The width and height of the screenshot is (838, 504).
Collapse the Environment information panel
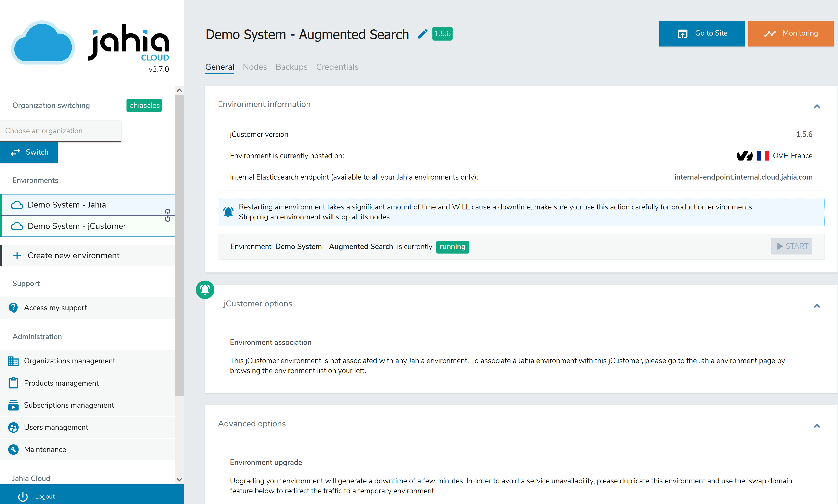point(817,106)
